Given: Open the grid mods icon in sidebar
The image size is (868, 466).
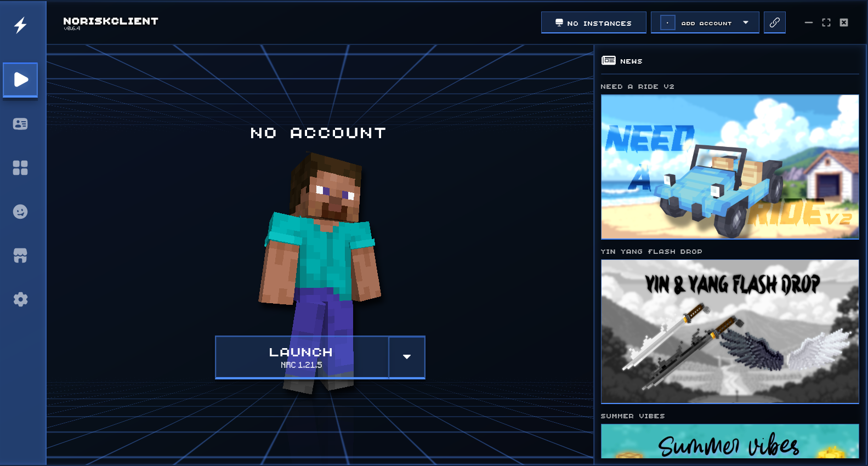Looking at the screenshot, I should tap(20, 168).
